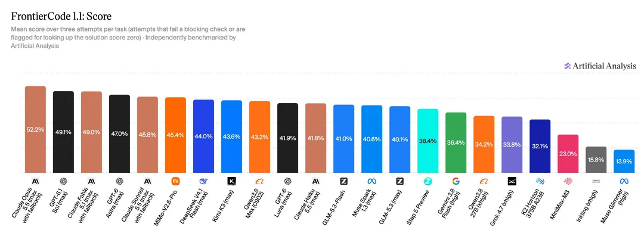Click the Google logo for Gemini 3.8 Flash
The width and height of the screenshot is (644, 236).
[x=456, y=181]
